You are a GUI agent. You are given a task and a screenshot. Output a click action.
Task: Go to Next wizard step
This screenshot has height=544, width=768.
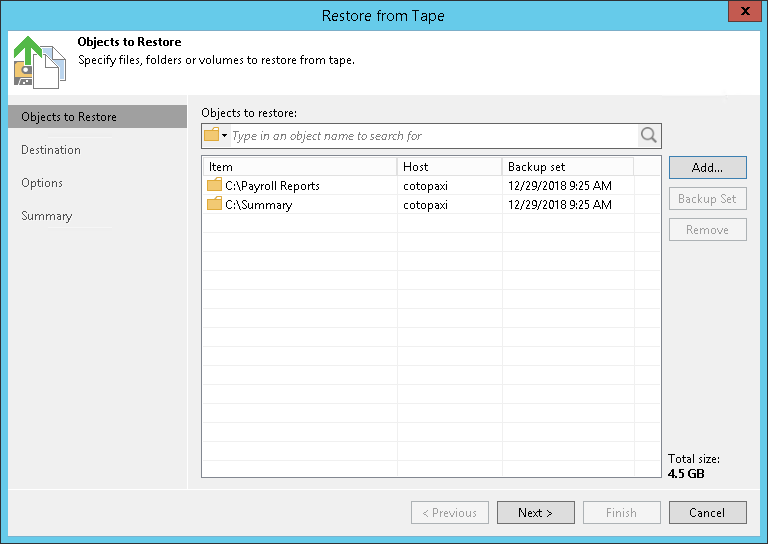coord(536,513)
